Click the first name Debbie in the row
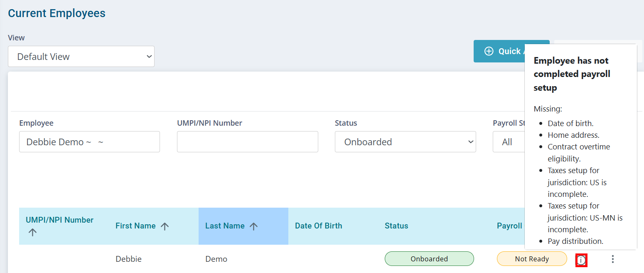This screenshot has height=273, width=644. click(x=128, y=259)
